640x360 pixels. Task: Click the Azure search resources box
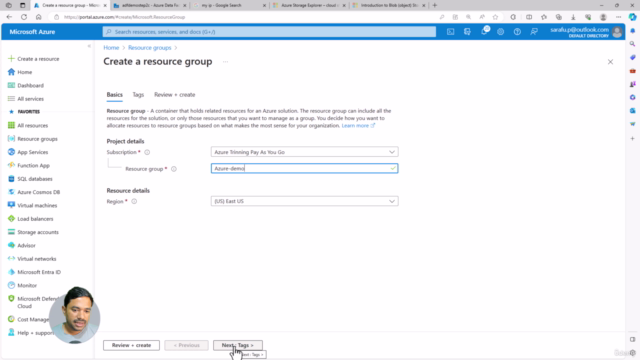[269, 32]
